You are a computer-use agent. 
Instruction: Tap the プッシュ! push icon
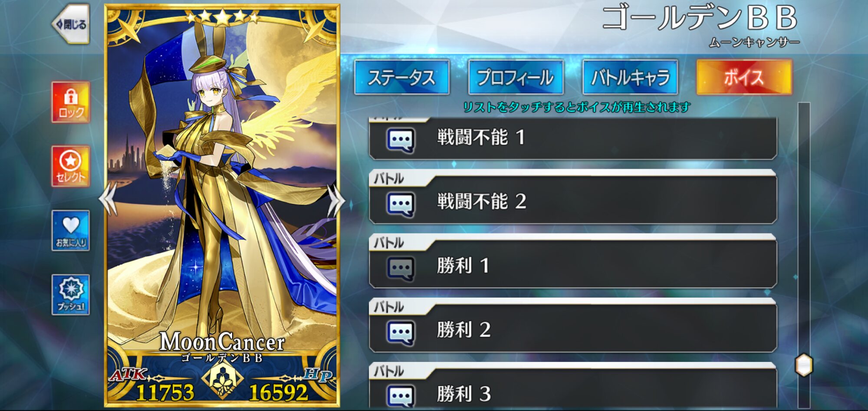[x=71, y=295]
